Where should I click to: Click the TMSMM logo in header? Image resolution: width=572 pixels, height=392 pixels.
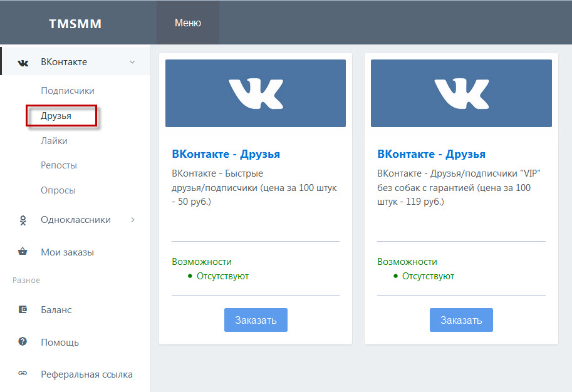tap(75, 24)
